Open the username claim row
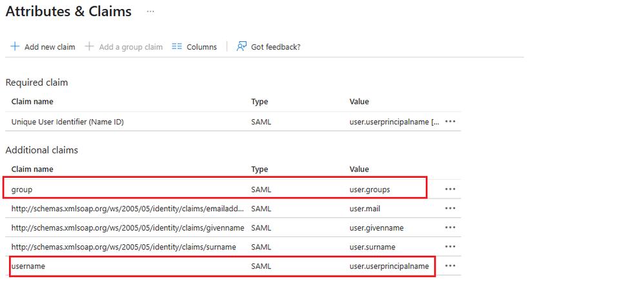Image resolution: width=644 pixels, height=288 pixels. click(x=28, y=265)
